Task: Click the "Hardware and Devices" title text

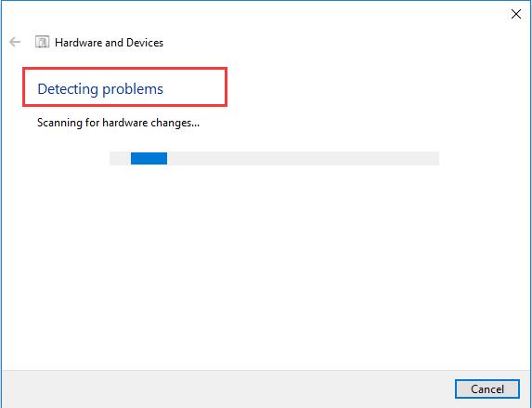Action: (x=109, y=43)
